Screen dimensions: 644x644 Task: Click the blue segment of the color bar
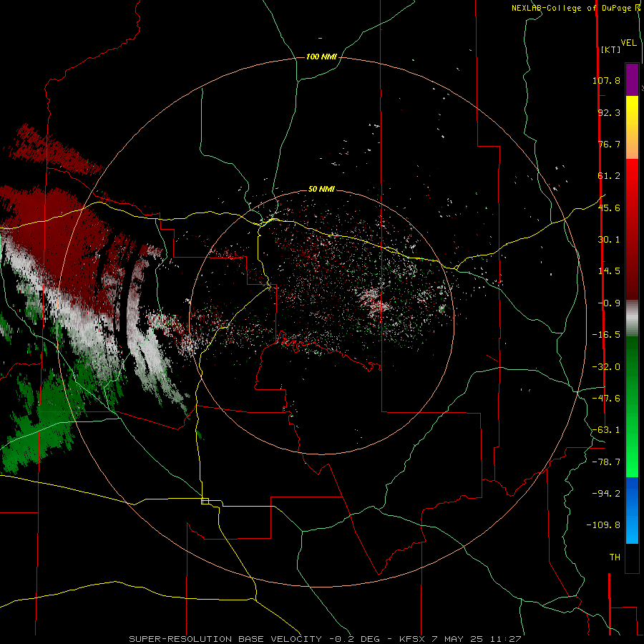coord(632,510)
